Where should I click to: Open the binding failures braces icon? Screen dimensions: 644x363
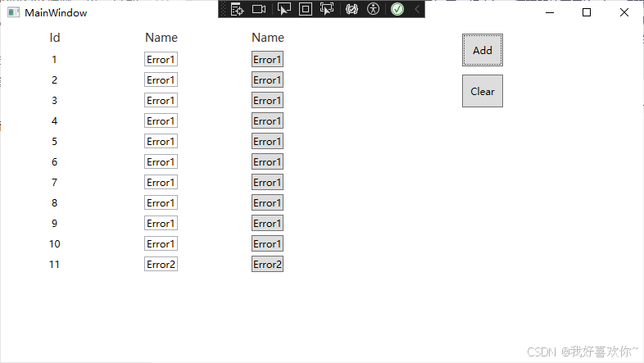pyautogui.click(x=352, y=9)
